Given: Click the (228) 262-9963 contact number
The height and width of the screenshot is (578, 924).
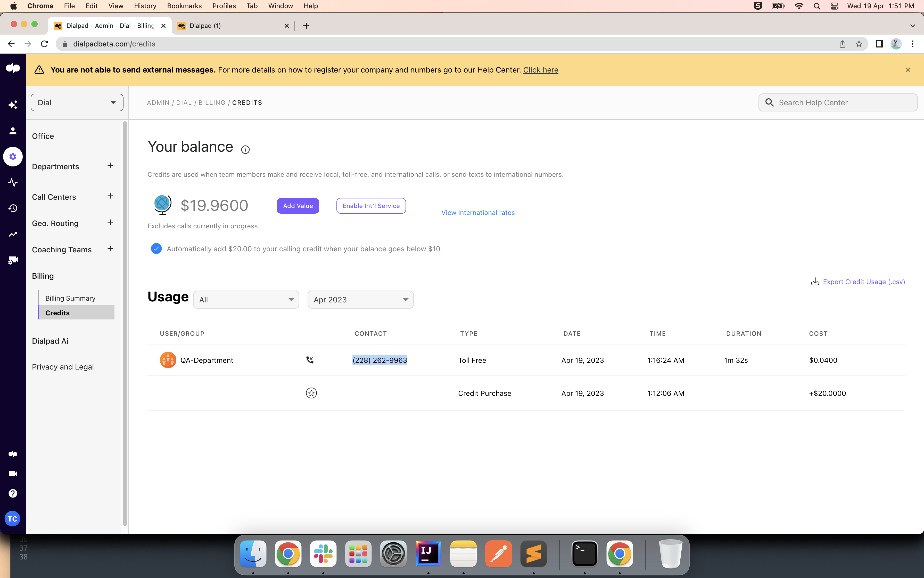Looking at the screenshot, I should pyautogui.click(x=379, y=360).
